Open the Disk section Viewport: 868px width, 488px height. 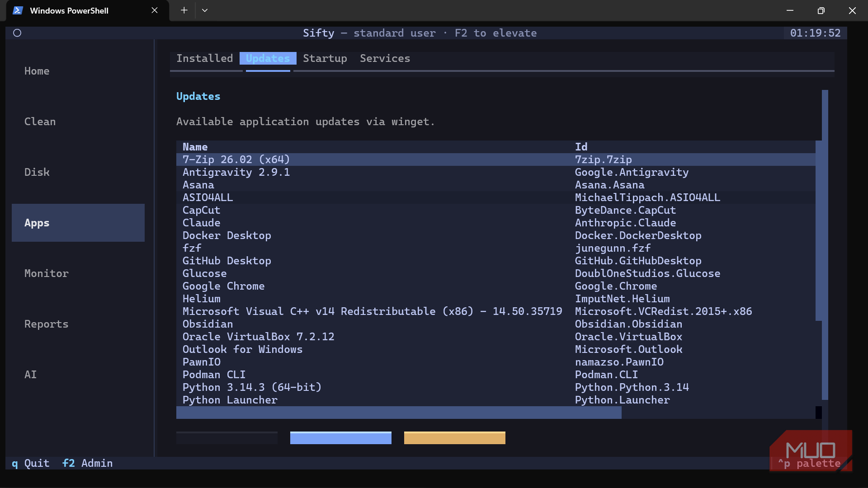point(78,172)
